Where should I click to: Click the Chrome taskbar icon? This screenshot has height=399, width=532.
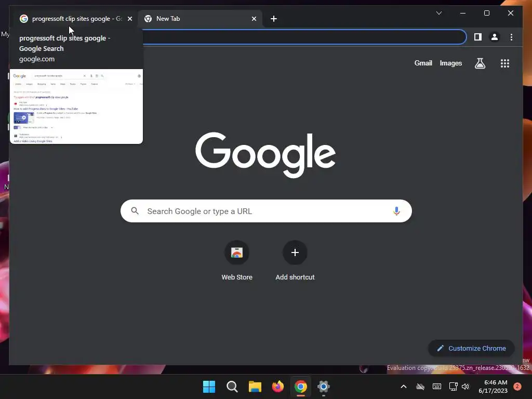click(301, 387)
